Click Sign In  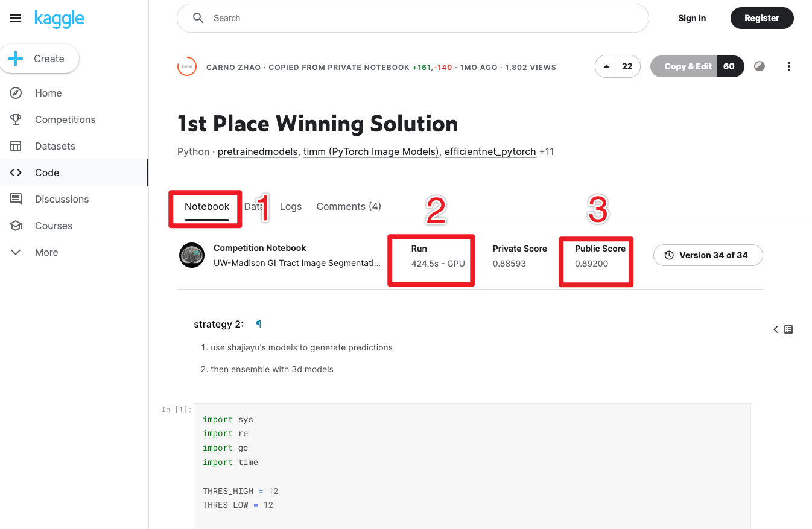pos(692,18)
